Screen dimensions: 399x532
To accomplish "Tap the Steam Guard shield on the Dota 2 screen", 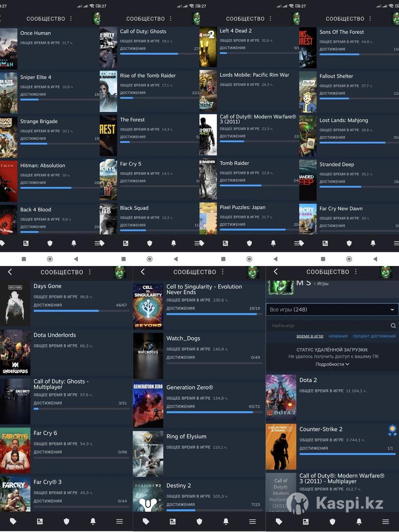I will point(332,521).
